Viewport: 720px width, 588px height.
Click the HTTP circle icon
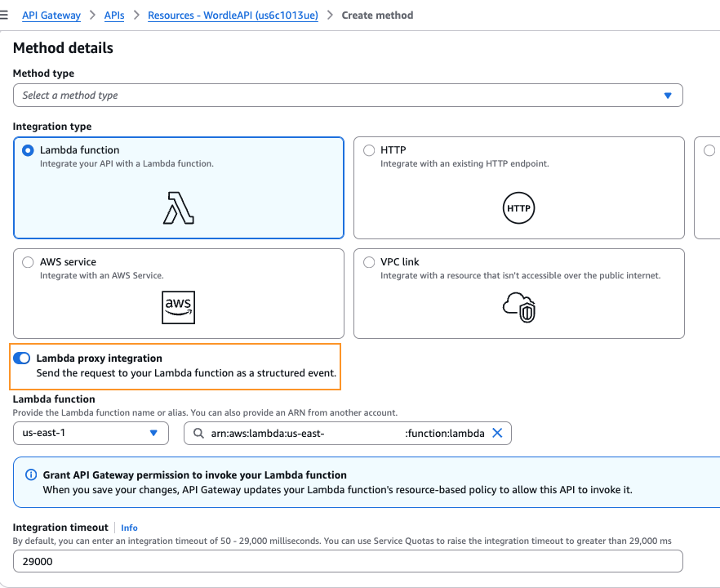pos(518,208)
